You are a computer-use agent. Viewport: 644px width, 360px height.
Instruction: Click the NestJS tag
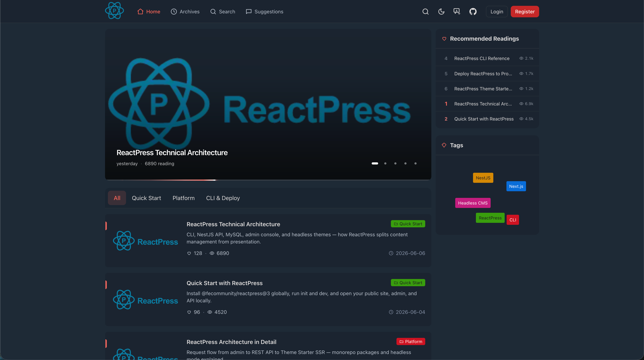483,178
